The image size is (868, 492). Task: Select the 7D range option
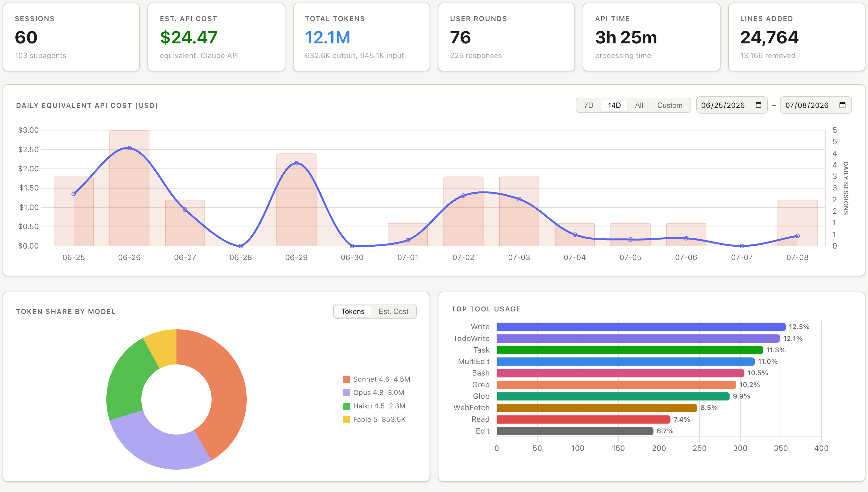588,105
